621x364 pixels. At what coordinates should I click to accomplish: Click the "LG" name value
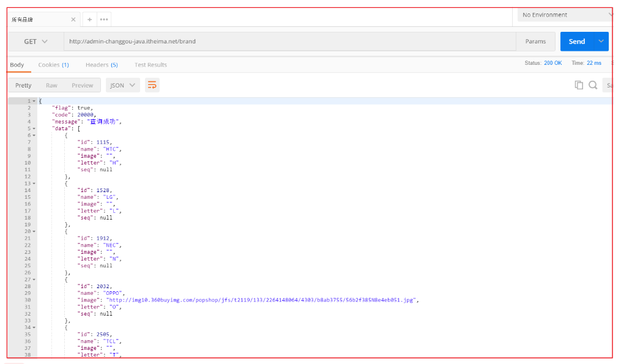[x=110, y=197]
